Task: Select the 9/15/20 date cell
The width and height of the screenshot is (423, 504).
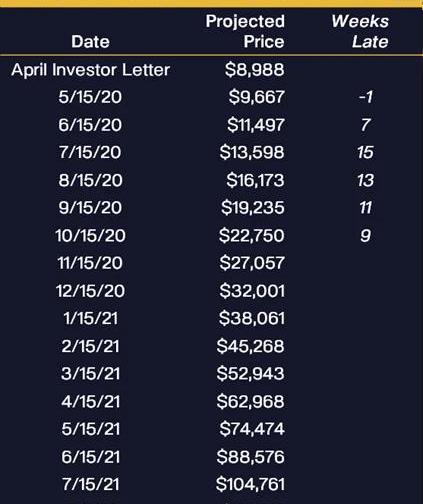Action: point(90,208)
